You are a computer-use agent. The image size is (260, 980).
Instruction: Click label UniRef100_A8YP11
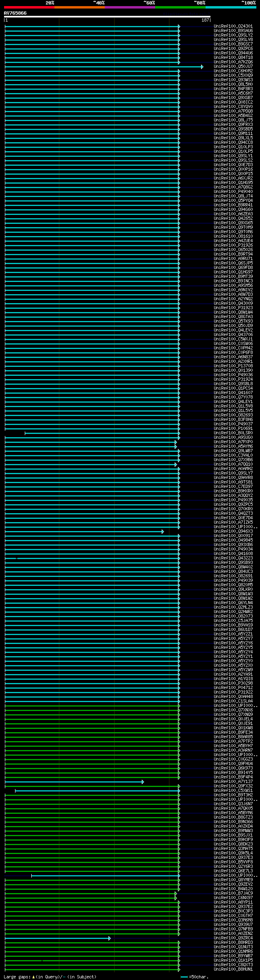coord(233,902)
